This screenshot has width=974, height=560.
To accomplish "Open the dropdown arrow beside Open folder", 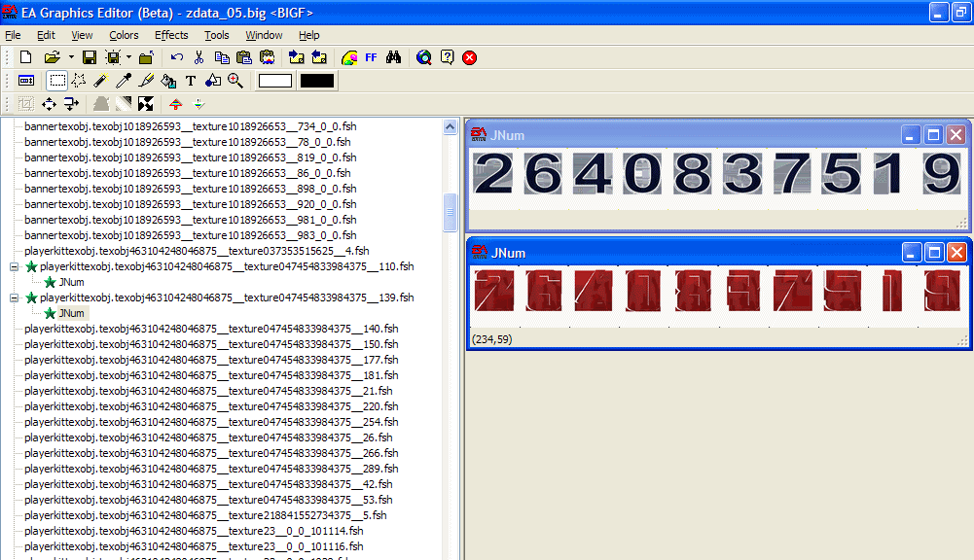I will click(x=70, y=58).
